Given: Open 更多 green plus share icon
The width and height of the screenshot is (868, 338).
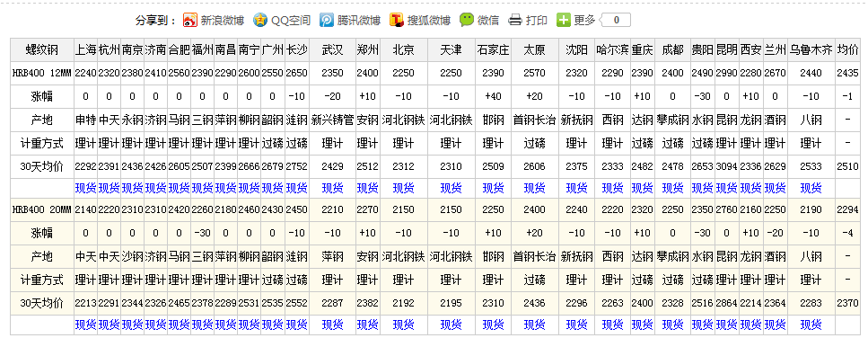Looking at the screenshot, I should 563,21.
